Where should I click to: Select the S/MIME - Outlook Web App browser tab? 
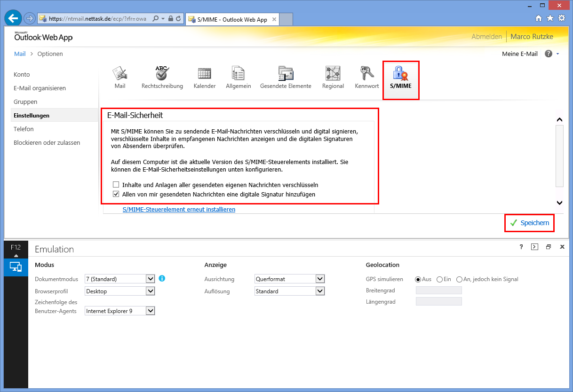[x=232, y=19]
